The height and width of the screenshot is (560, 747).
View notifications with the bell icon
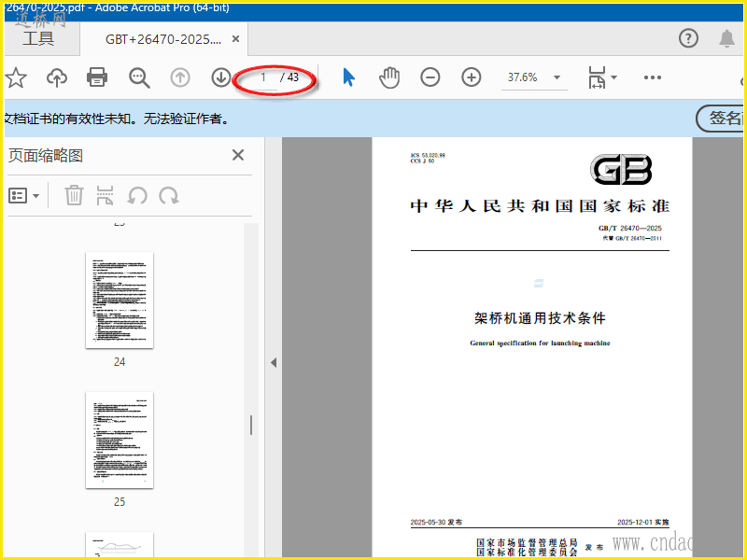pyautogui.click(x=726, y=38)
